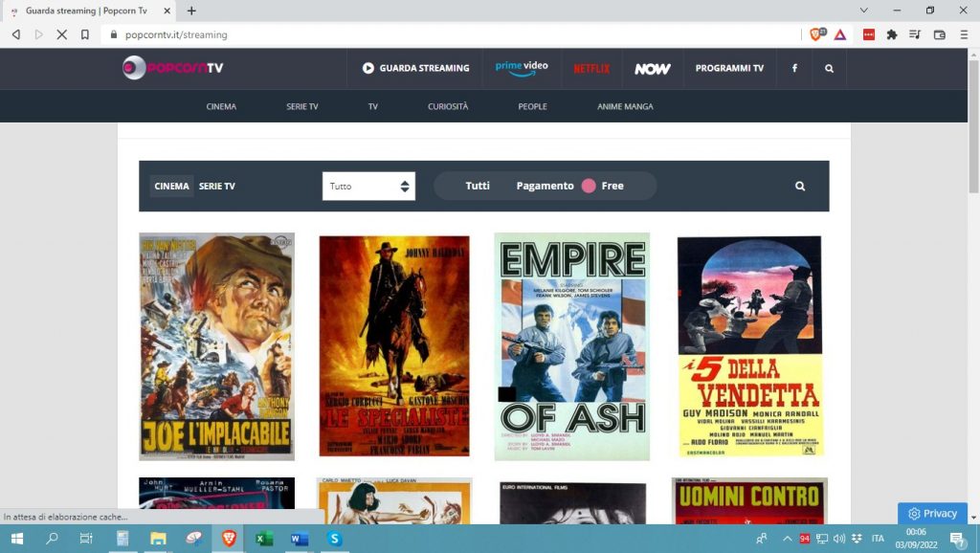Click the search icon in the filter bar

(x=799, y=186)
